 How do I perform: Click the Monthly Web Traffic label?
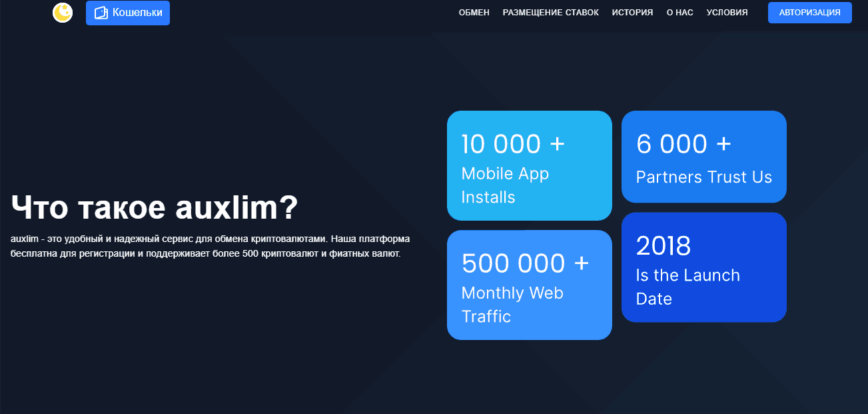(x=512, y=305)
